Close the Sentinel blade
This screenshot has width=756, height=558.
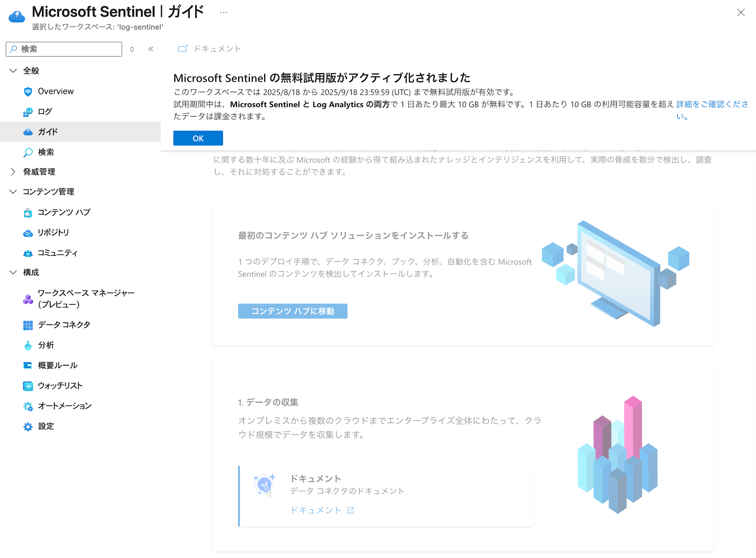[741, 12]
